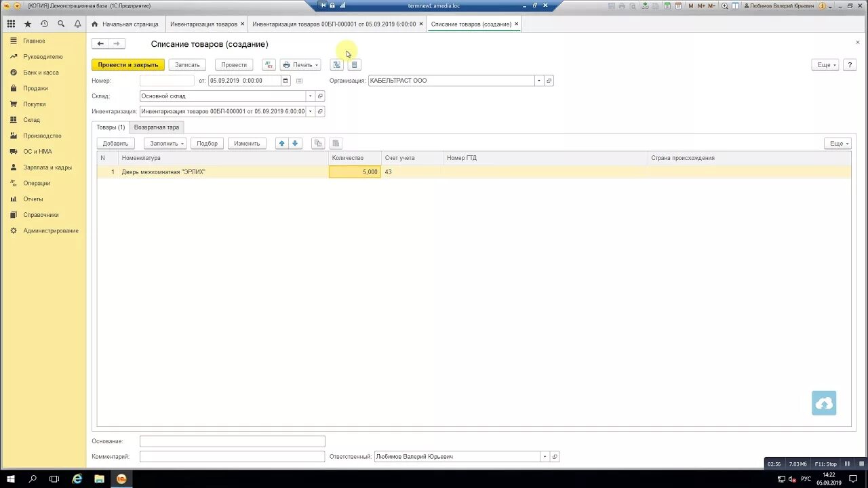Show Дт/Кт postings of the document
868x488 pixels.
point(269,65)
